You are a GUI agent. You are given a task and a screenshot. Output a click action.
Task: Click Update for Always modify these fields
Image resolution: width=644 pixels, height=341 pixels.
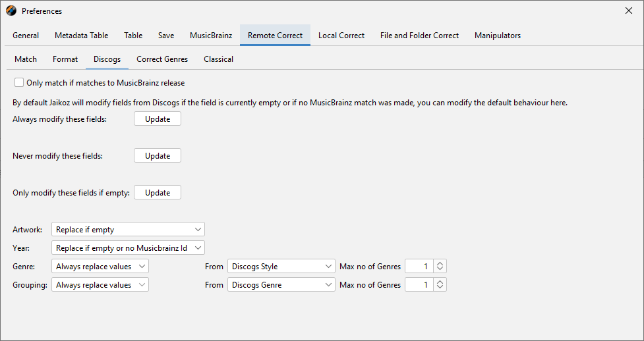point(158,119)
